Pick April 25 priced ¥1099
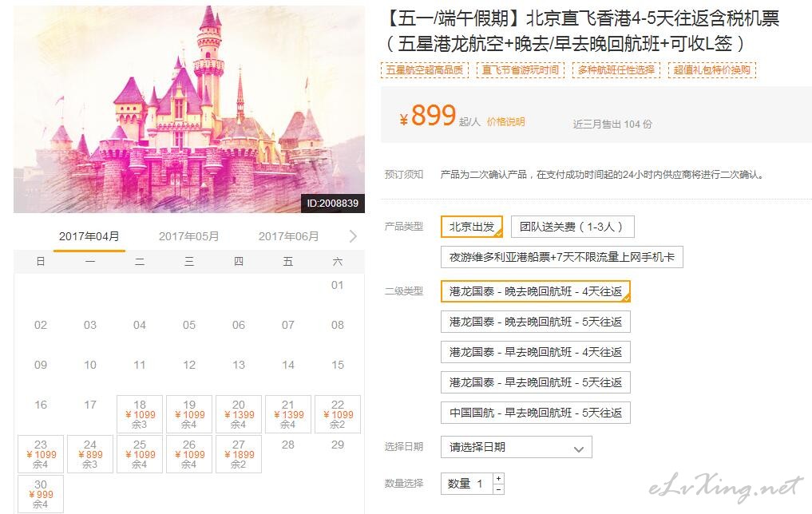This screenshot has width=812, height=514. coord(140,454)
